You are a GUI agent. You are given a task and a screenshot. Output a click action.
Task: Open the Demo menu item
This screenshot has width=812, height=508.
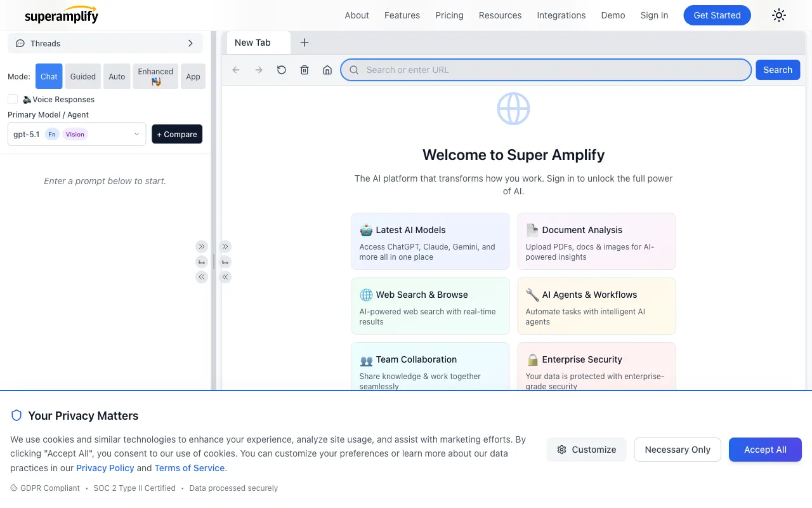[613, 15]
